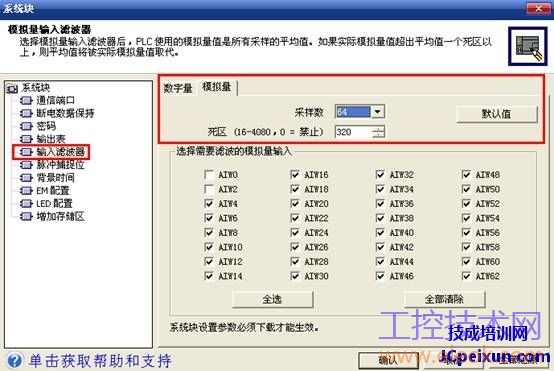Open the 背景时间 tree entry
Screen dimensions: 554x371
[55, 178]
